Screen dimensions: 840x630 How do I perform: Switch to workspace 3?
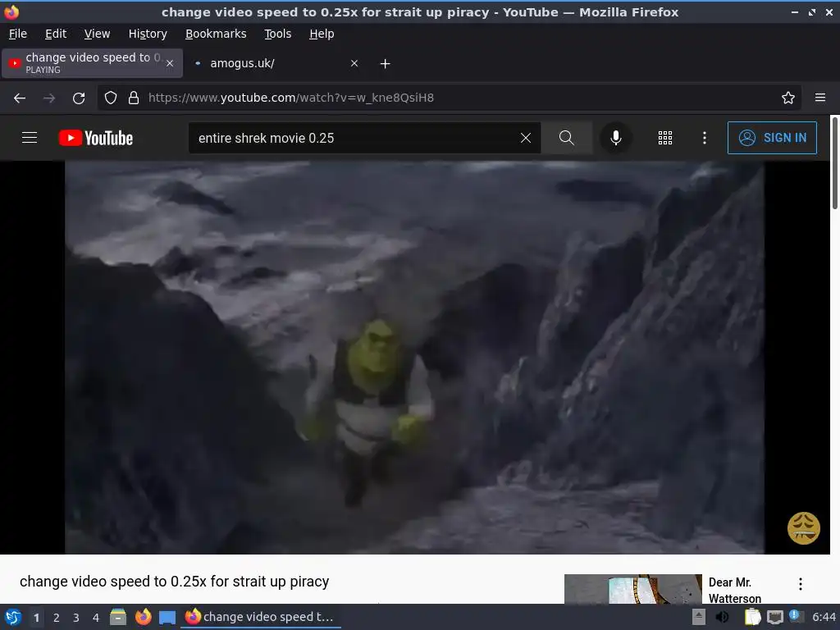pos(76,618)
